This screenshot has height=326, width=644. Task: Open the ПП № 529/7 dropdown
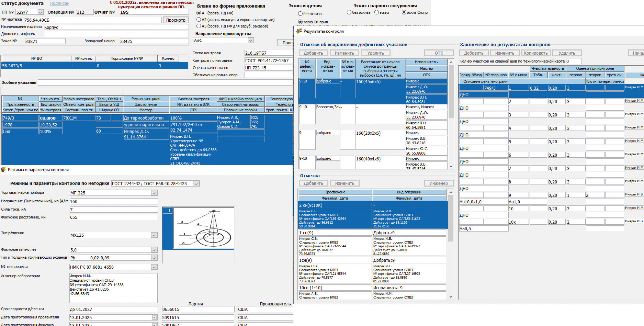pyautogui.click(x=41, y=12)
